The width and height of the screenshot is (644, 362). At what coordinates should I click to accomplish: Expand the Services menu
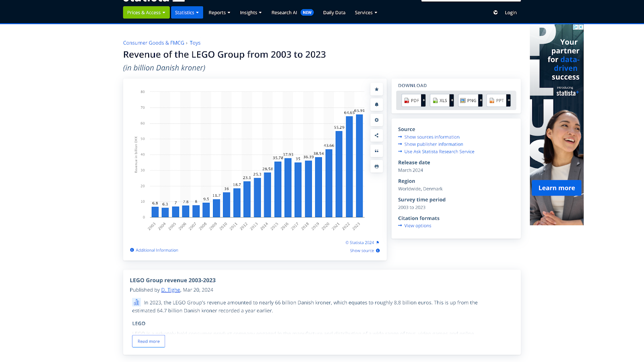[366, 12]
